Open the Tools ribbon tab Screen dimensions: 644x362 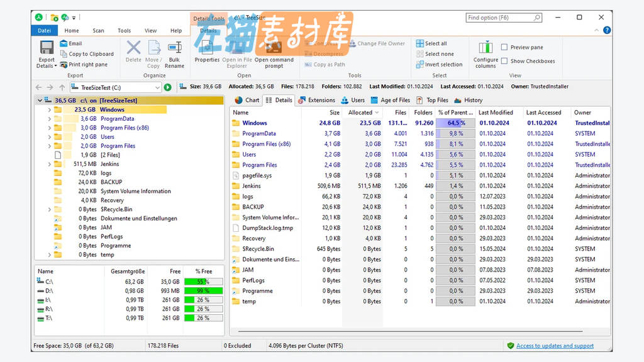pyautogui.click(x=124, y=30)
